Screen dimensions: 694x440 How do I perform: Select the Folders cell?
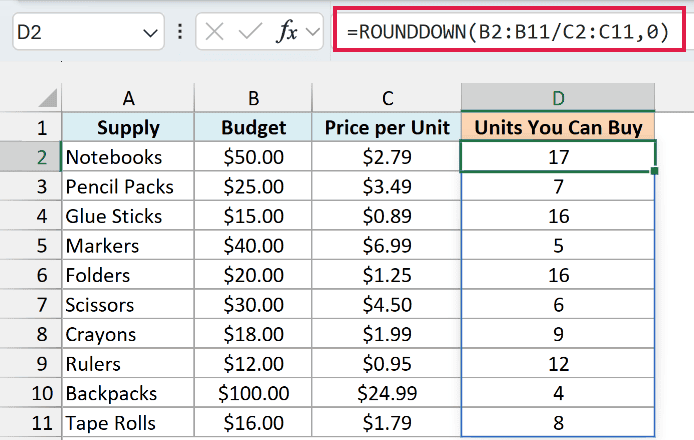pyautogui.click(x=128, y=275)
